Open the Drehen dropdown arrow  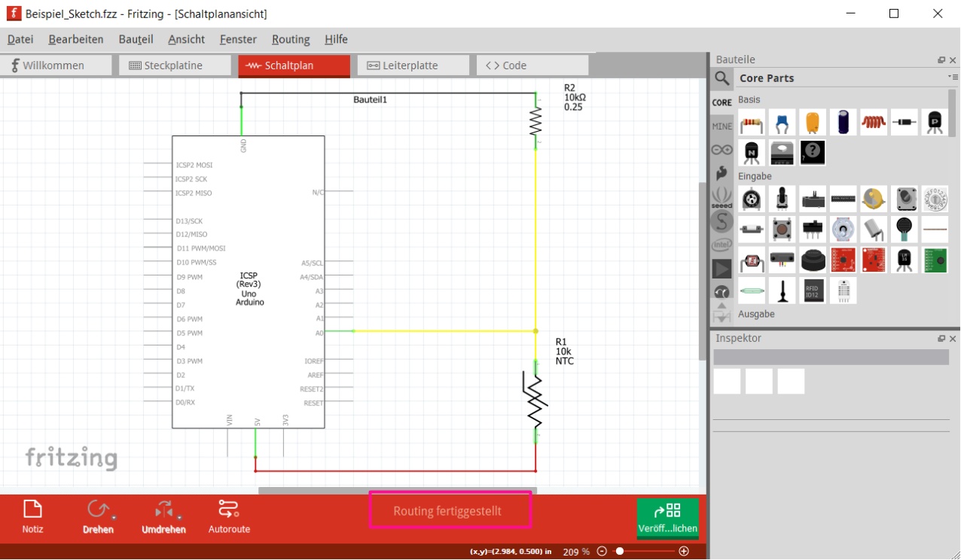point(113,518)
